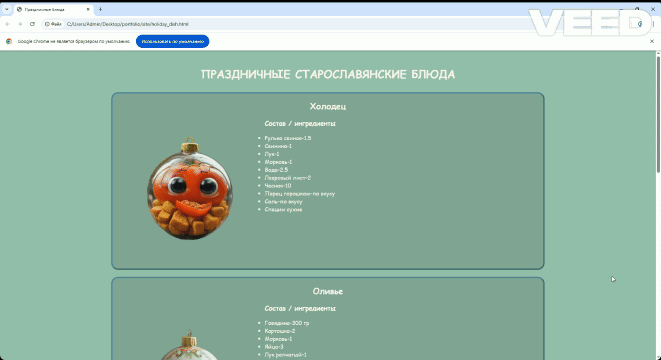Open the tab search chevron dropdown
Image resolution: width=661 pixels, height=360 pixels.
pyautogui.click(x=6, y=9)
